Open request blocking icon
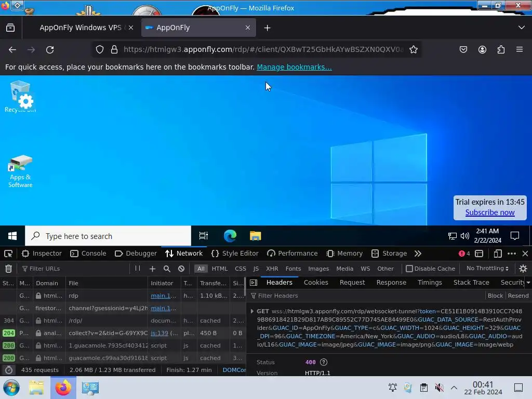 tap(181, 269)
